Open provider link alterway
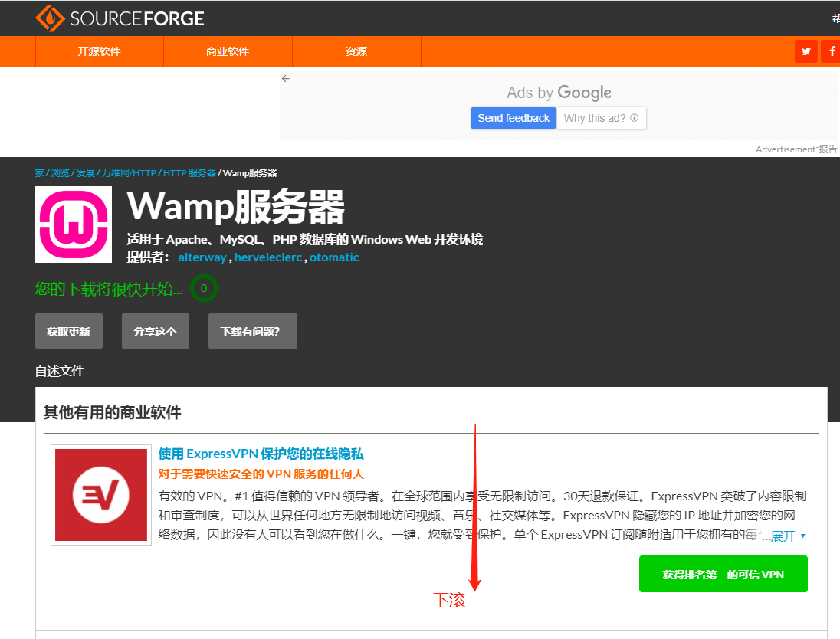 pyautogui.click(x=202, y=257)
